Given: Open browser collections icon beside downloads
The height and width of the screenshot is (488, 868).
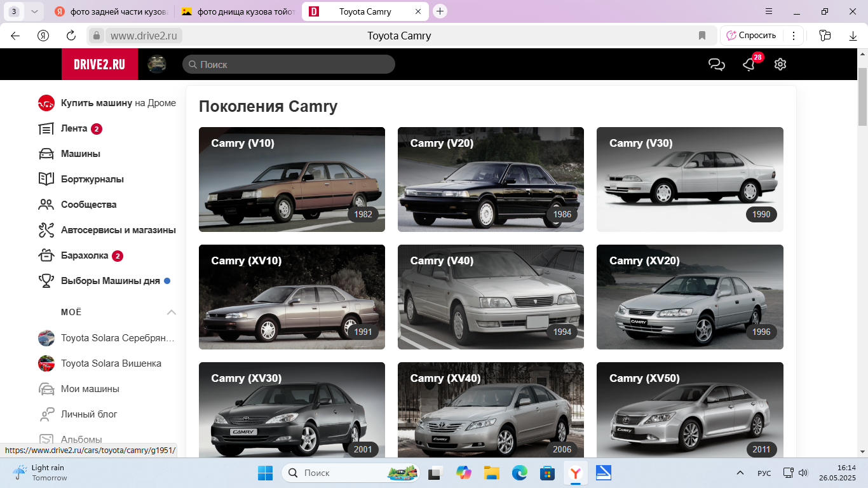Looking at the screenshot, I should point(825,36).
